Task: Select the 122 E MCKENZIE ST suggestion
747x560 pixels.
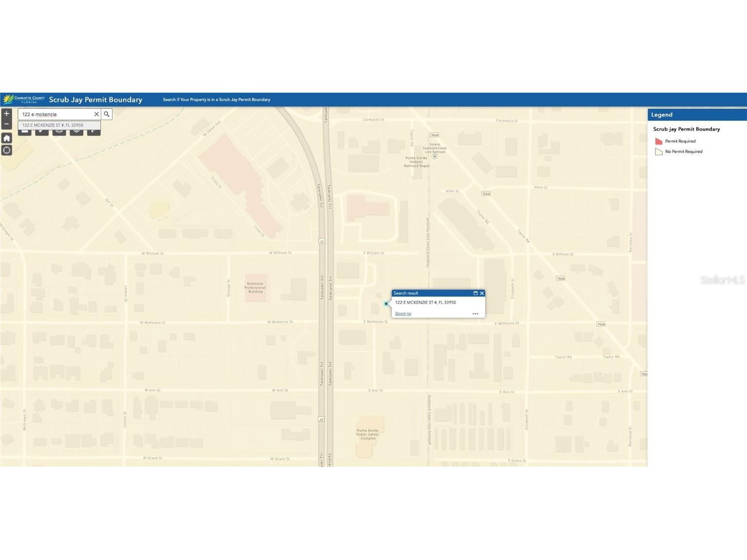Action: coord(53,125)
